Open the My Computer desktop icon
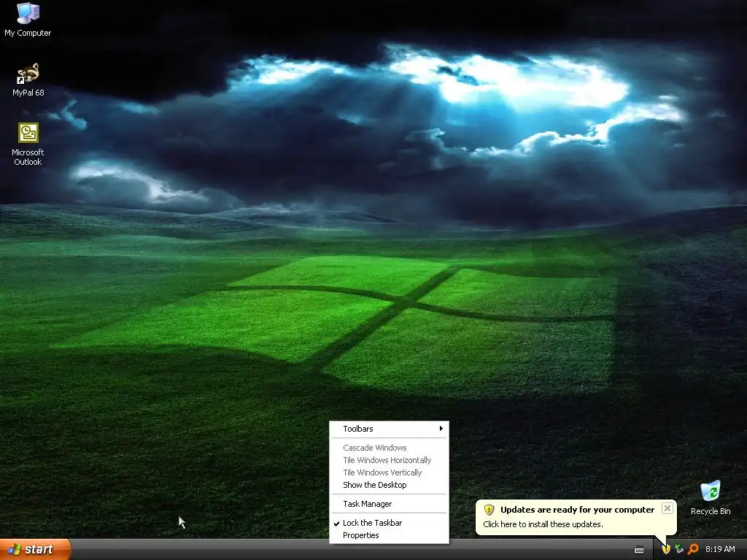 click(x=28, y=20)
